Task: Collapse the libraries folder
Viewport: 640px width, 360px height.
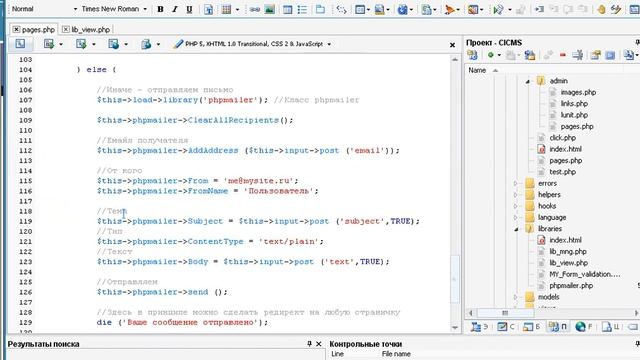Action: click(x=516, y=229)
